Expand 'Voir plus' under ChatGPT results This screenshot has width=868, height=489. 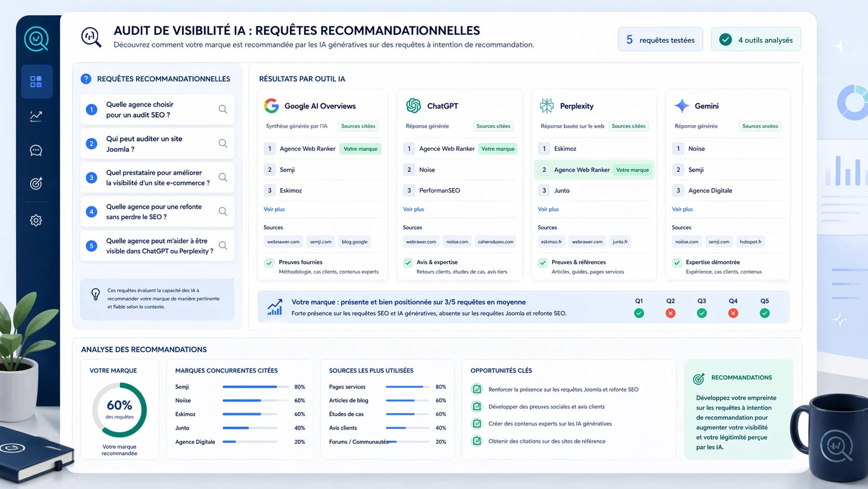[413, 209]
